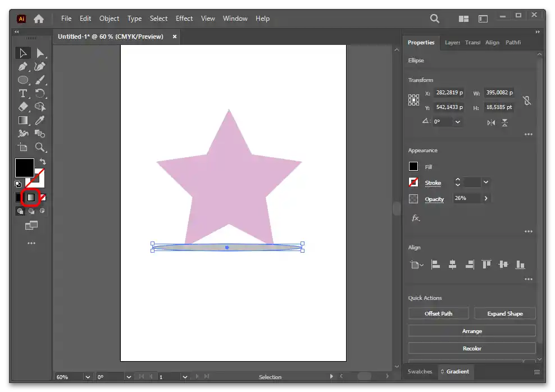Activate the Zoom tool
Viewport: 555px width, 392px height.
(40, 147)
